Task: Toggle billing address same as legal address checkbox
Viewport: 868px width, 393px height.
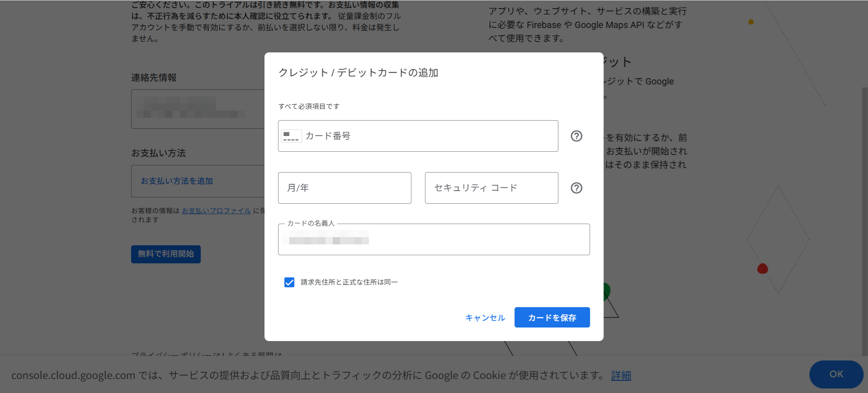Action: coord(289,282)
